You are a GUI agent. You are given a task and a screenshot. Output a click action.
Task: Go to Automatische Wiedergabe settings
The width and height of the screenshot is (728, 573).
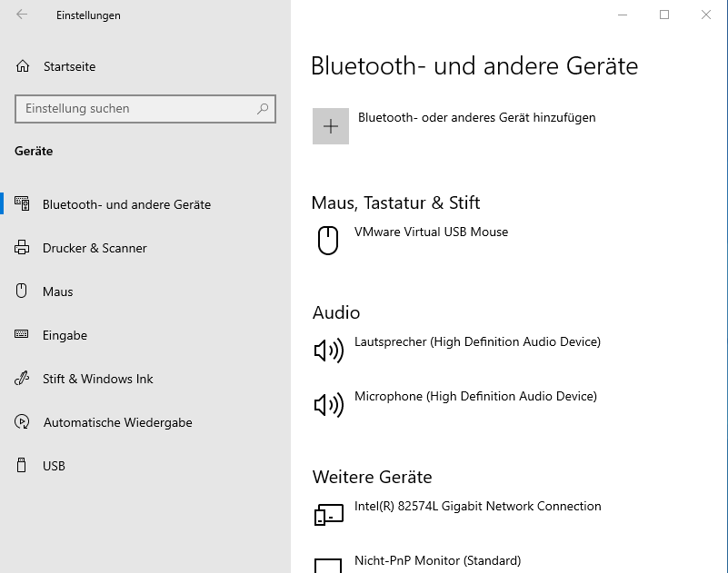click(x=117, y=422)
